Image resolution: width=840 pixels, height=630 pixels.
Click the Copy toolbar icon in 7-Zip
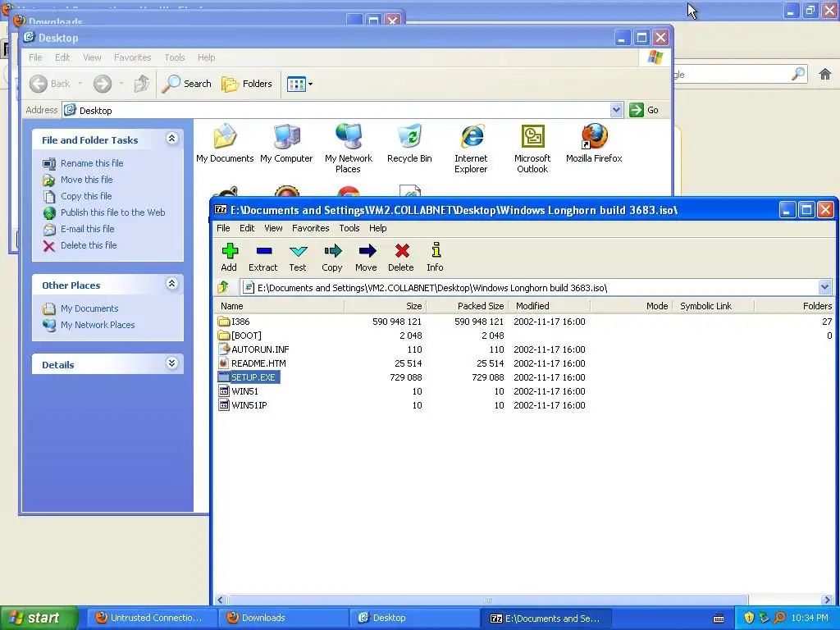[332, 257]
